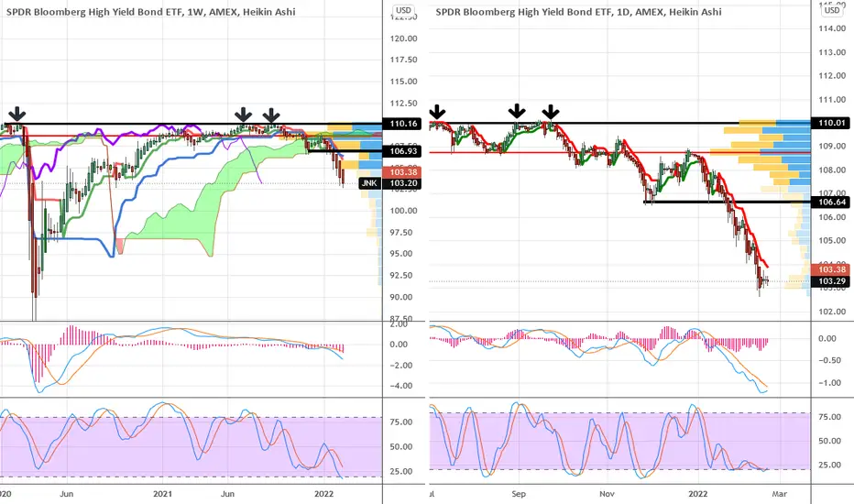Click the 109.00 price scale value
The width and height of the screenshot is (854, 504).
click(832, 147)
